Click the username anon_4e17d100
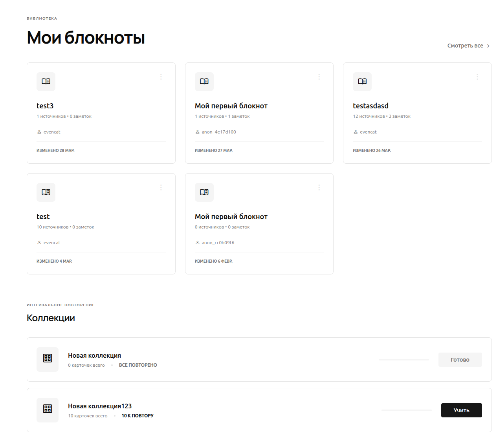Screen dimensions: 497x448 point(219,132)
